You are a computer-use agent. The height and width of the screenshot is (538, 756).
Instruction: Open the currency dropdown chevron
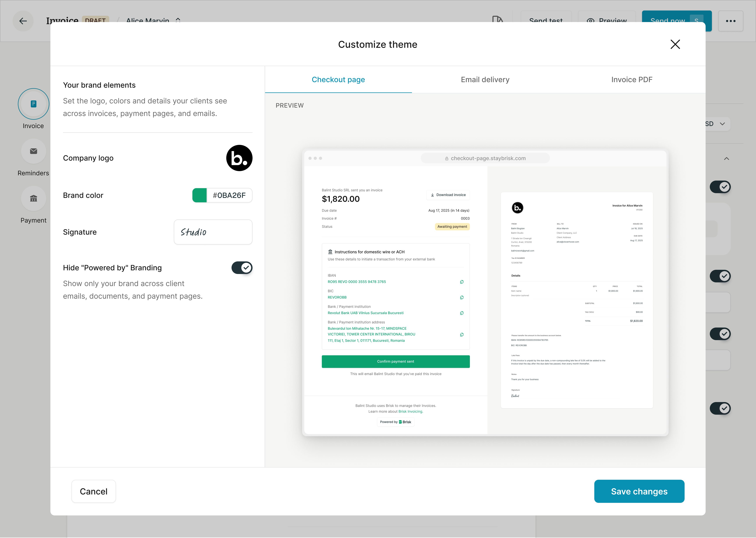[723, 124]
